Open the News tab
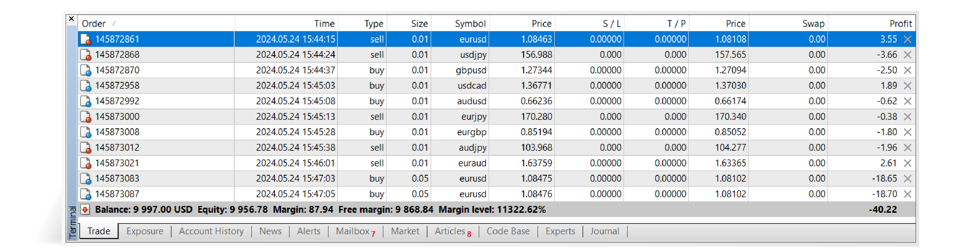The width and height of the screenshot is (980, 251). [x=270, y=231]
